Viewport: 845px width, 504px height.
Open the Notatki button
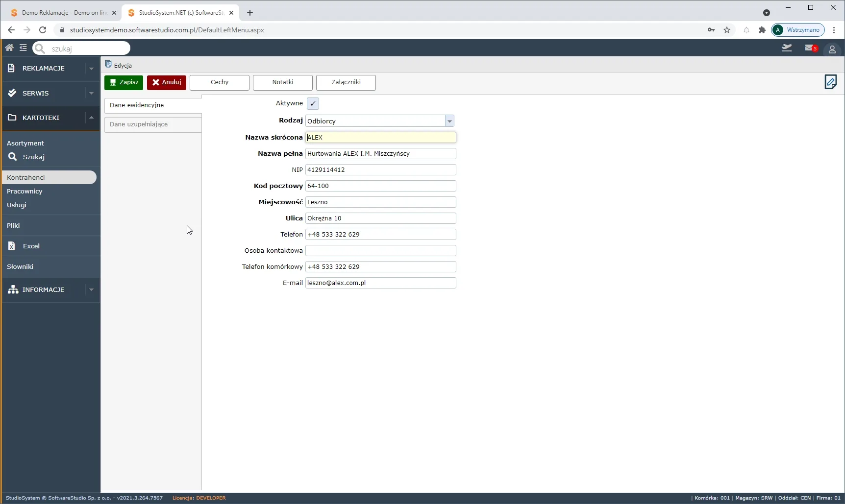283,82
